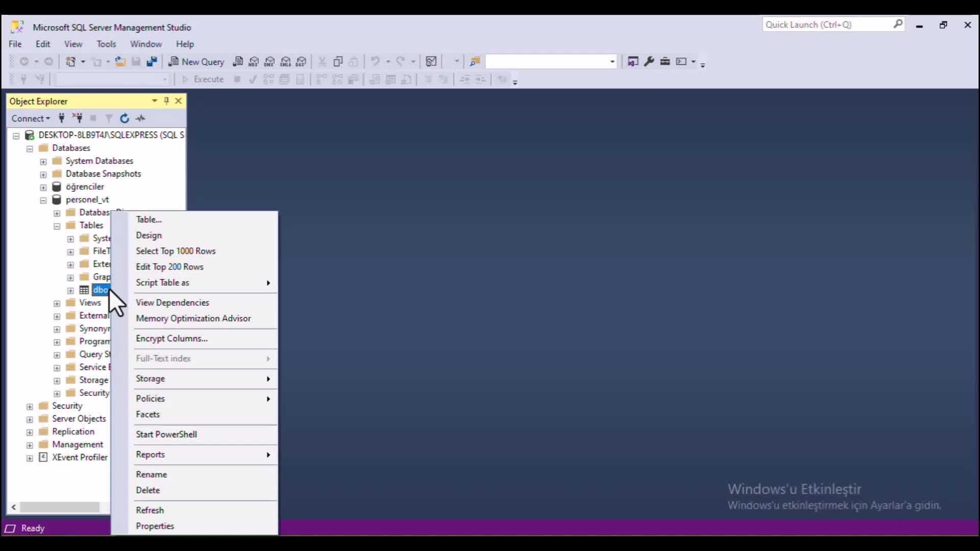Image resolution: width=980 pixels, height=551 pixels.
Task: Expand the Views node under personel_vt
Action: 57,303
